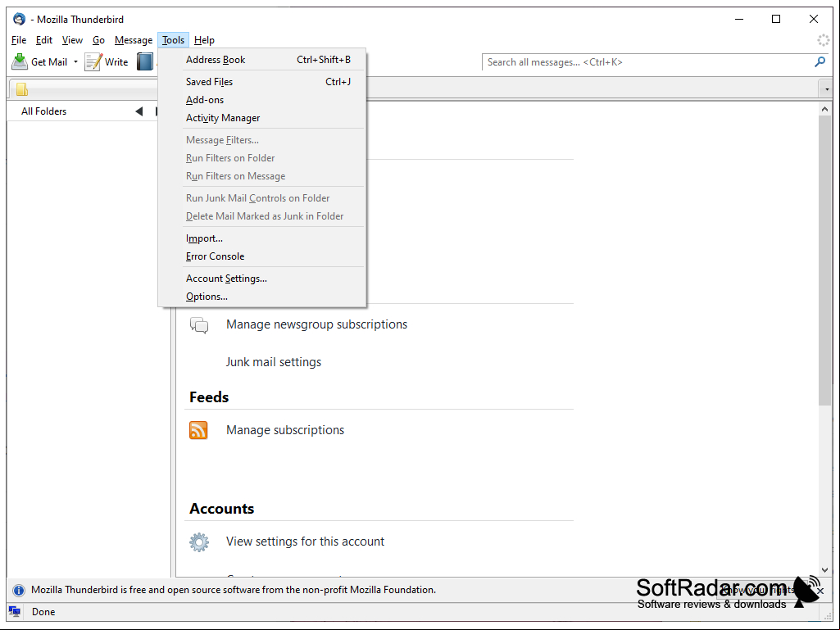Click the Thunderbird logo in title bar
Viewport: 840px width, 630px height.
coord(20,20)
